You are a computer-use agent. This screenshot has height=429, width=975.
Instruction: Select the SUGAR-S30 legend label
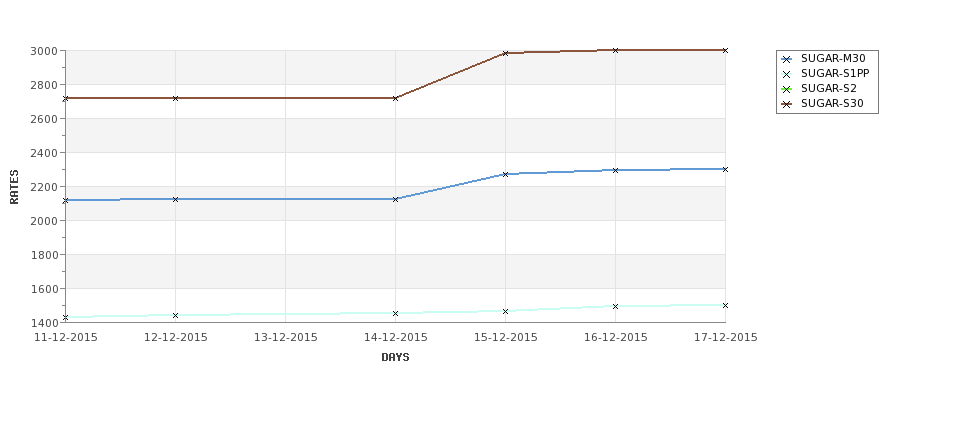(832, 103)
